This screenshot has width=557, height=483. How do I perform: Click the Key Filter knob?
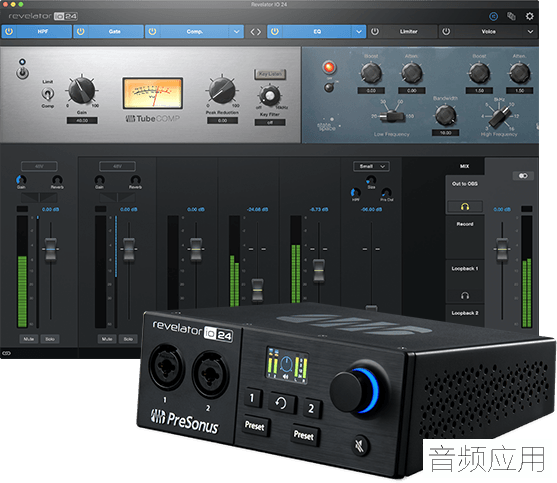coord(269,96)
